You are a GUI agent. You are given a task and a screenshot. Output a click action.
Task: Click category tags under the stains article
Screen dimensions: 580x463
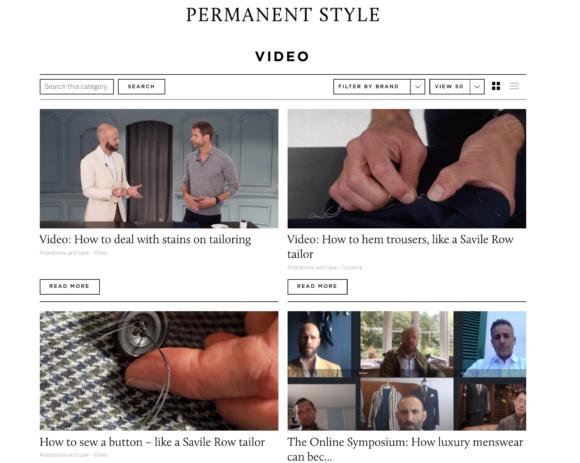click(x=73, y=253)
